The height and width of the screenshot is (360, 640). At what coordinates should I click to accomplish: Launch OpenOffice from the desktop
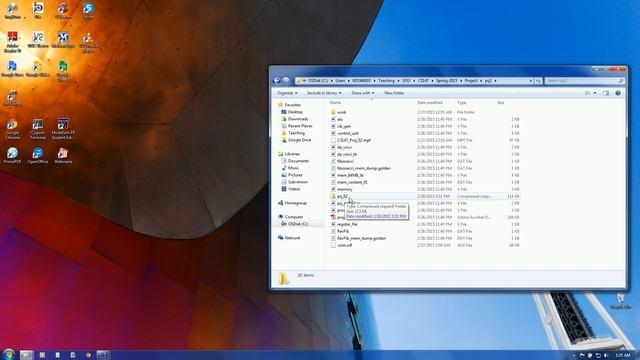[x=38, y=156]
